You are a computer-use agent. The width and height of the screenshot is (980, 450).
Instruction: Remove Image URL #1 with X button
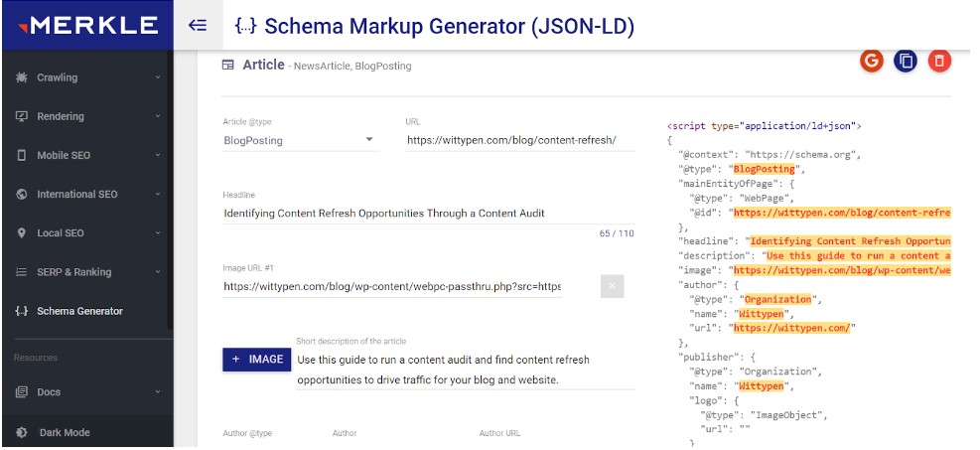612,286
